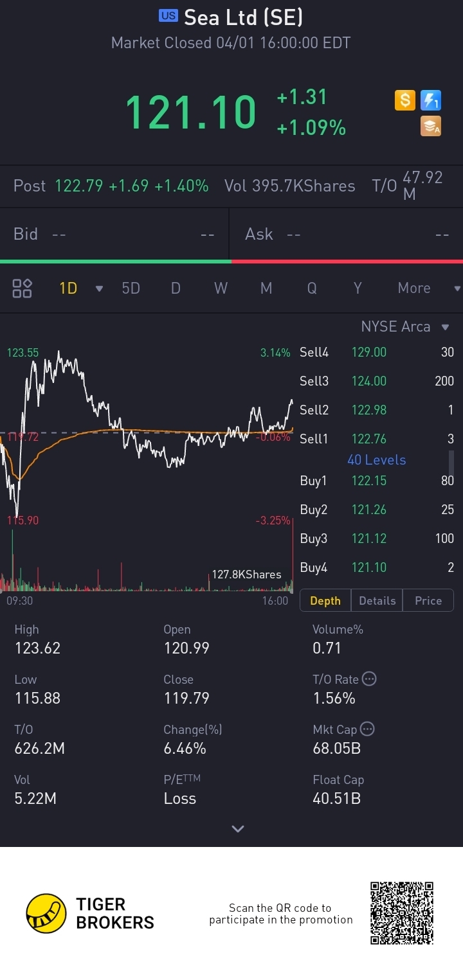Tap the Tiger Brokers logo

point(90,913)
